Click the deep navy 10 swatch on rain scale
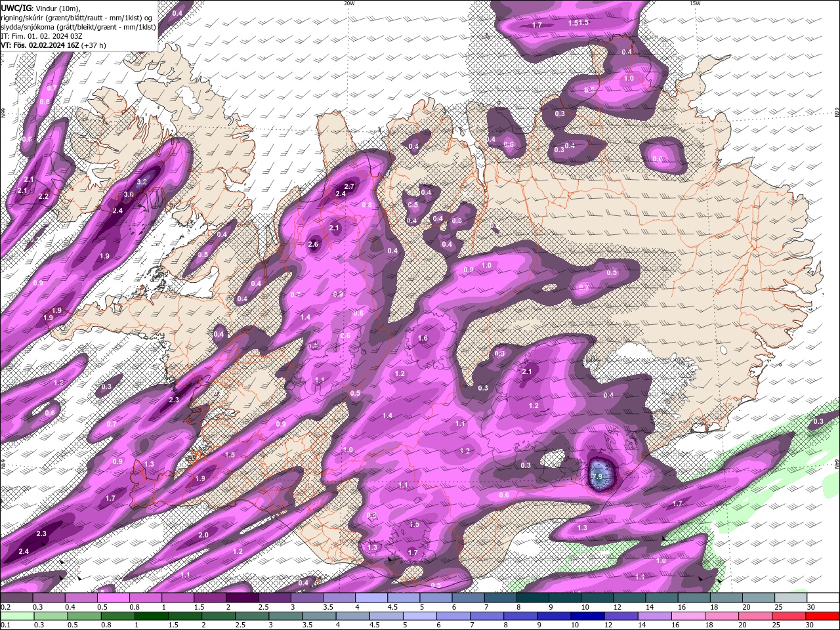This screenshot has width=840, height=630. [x=587, y=616]
